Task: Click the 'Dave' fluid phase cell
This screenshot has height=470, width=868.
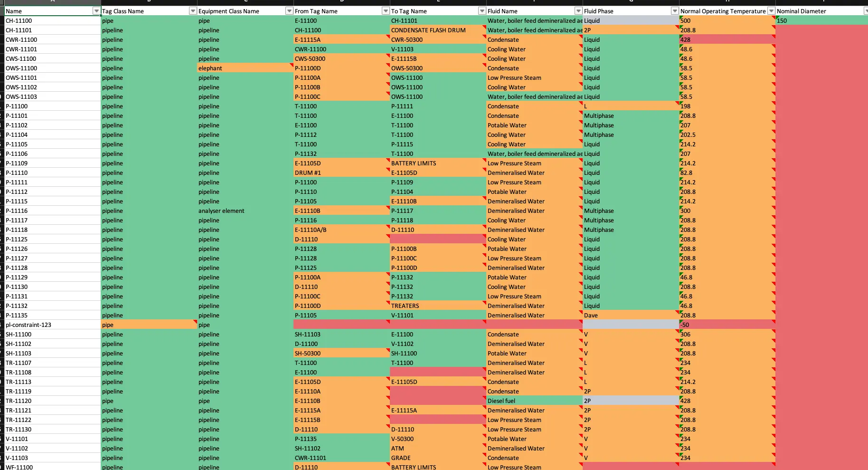Action: pyautogui.click(x=630, y=316)
